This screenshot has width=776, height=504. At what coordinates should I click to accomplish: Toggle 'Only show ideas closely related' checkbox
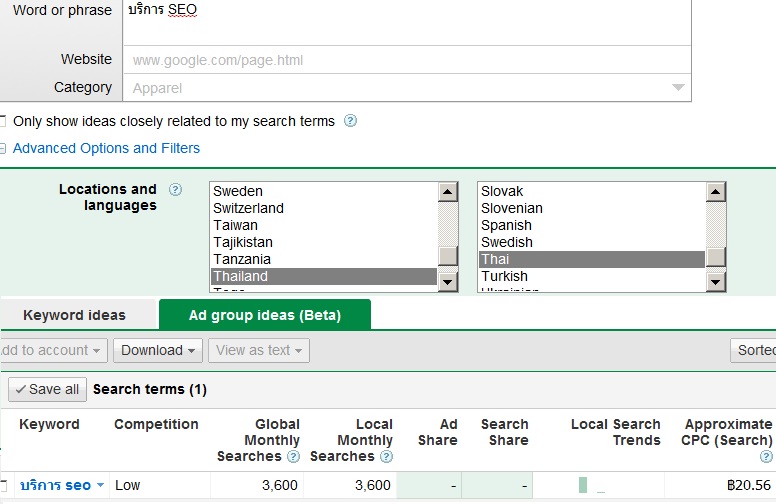click(3, 121)
